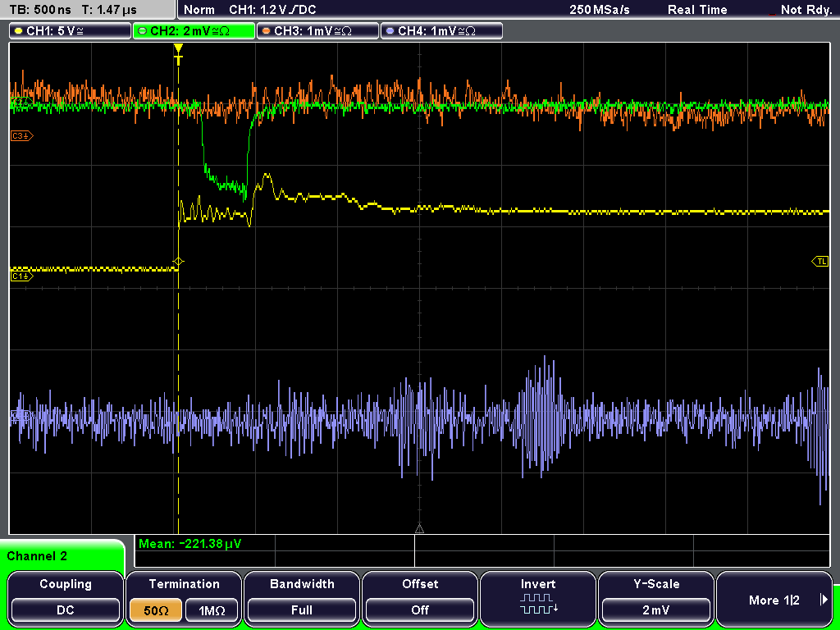Select 50Ω termination
The height and width of the screenshot is (630, 840).
tap(155, 610)
